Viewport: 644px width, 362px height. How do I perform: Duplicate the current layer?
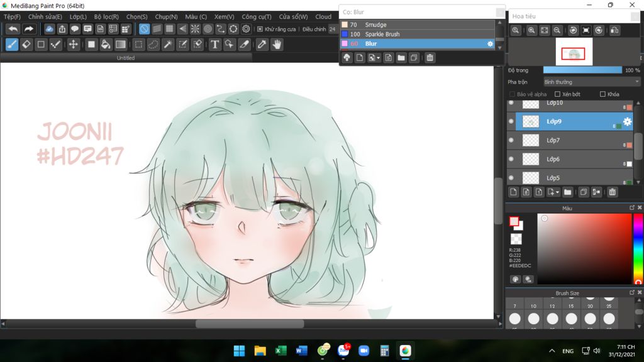coord(583,192)
